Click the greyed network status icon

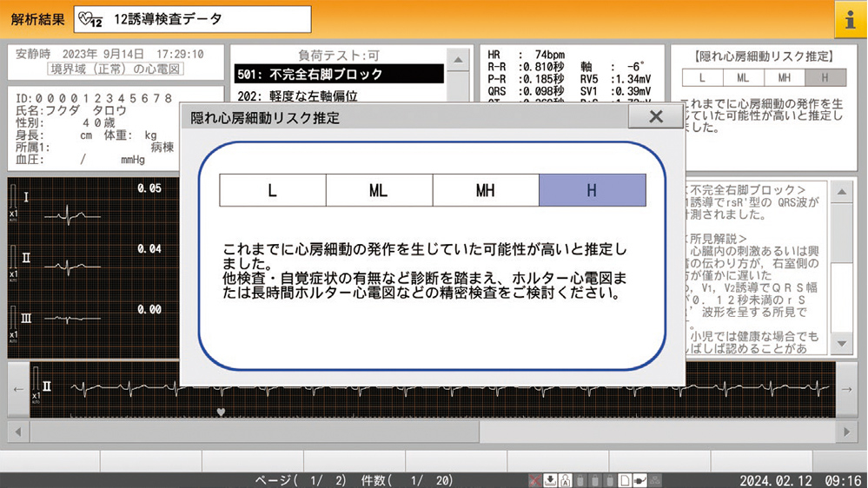[x=655, y=480]
